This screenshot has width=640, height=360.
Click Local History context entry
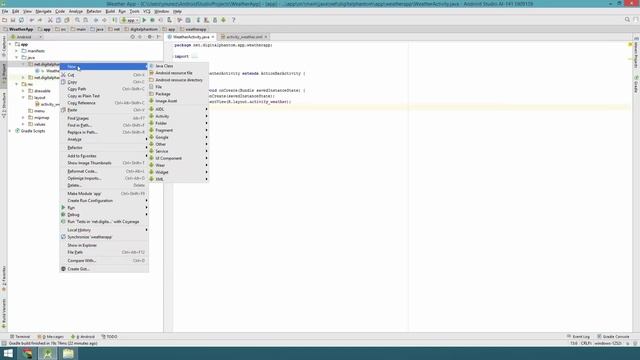[x=104, y=230]
